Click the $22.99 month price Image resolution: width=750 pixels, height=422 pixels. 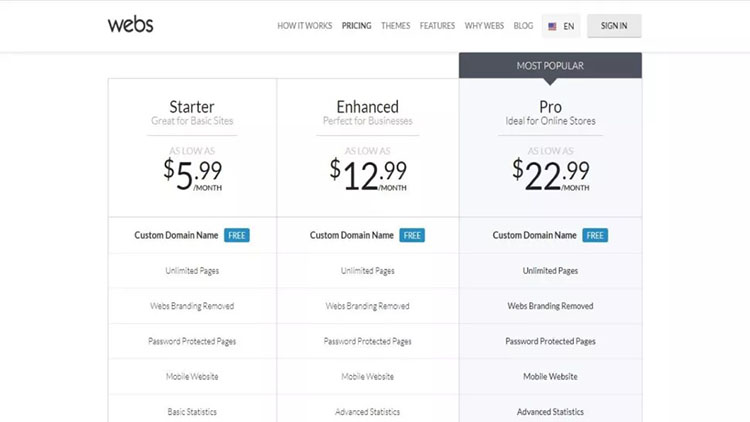click(551, 175)
